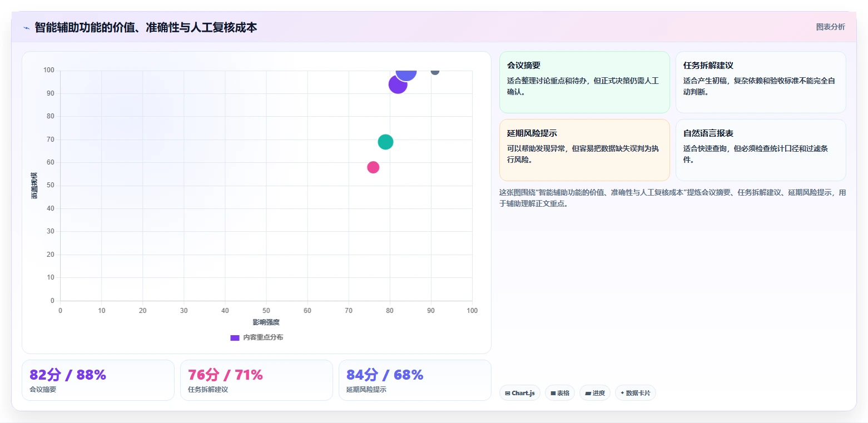Select the teal bubble on the chart
This screenshot has height=423, width=868.
(x=385, y=142)
